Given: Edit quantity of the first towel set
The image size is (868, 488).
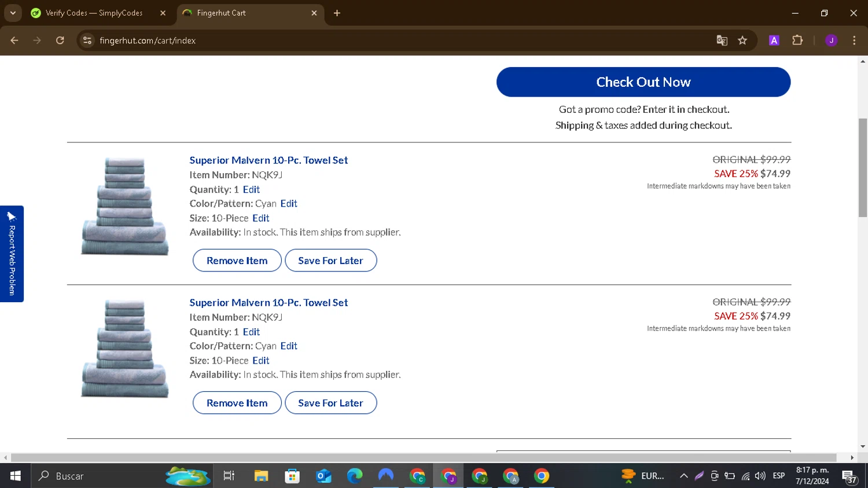Looking at the screenshot, I should [x=251, y=189].
